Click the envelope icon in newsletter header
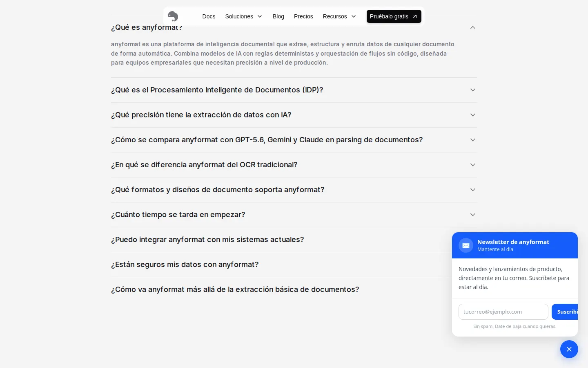The width and height of the screenshot is (588, 368). coord(466,245)
